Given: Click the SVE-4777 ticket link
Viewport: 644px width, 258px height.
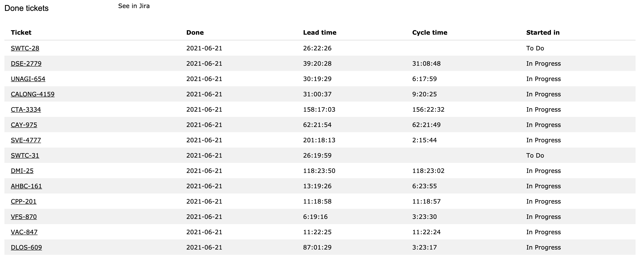Looking at the screenshot, I should pyautogui.click(x=26, y=140).
